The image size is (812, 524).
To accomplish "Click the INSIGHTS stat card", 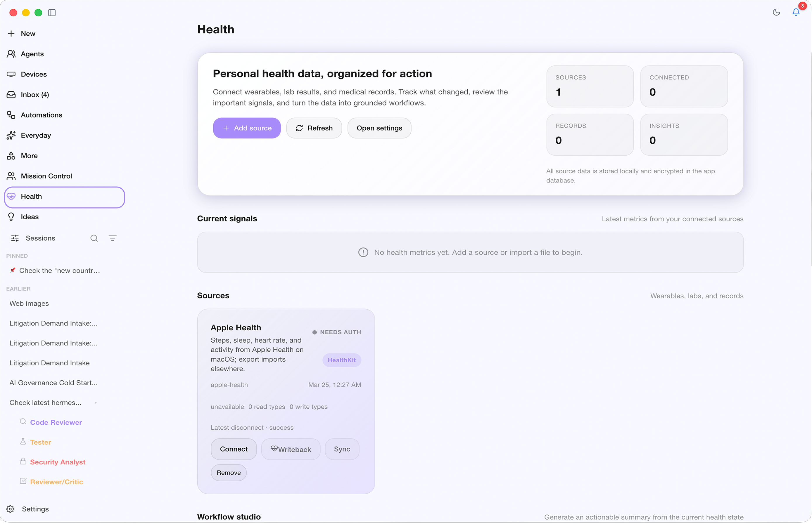I will click(684, 135).
